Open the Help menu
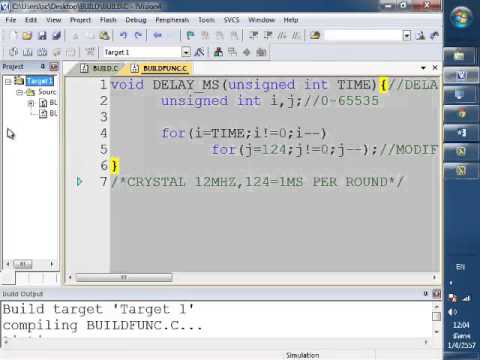Viewport: 480px width, 360px height. pos(291,20)
